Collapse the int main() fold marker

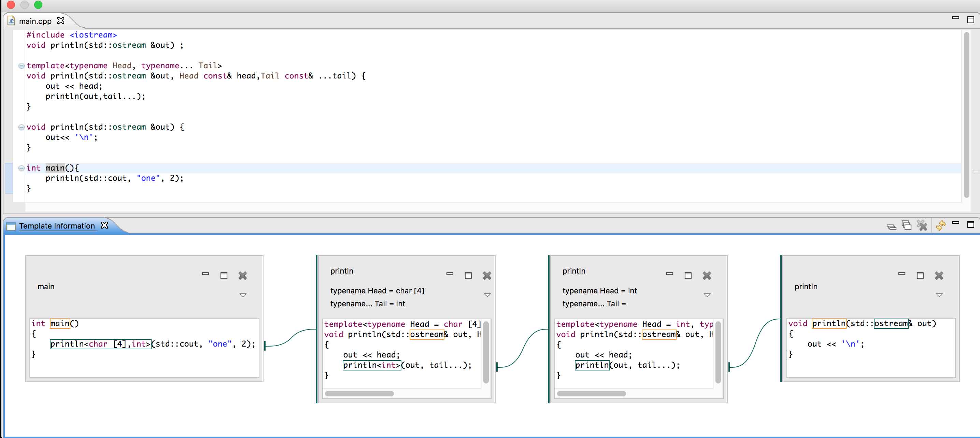(x=21, y=168)
